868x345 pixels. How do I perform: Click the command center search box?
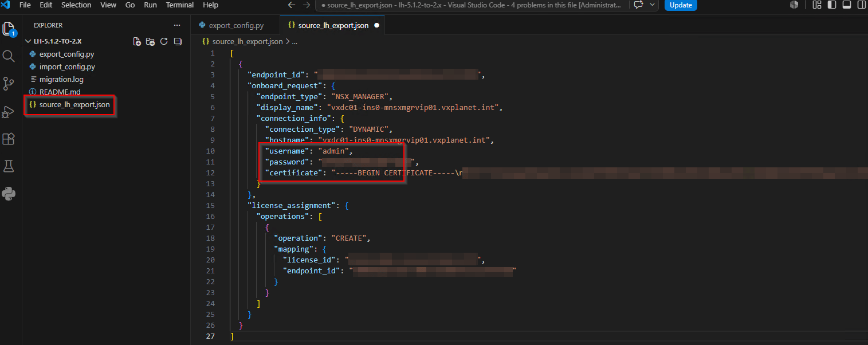tap(473, 5)
